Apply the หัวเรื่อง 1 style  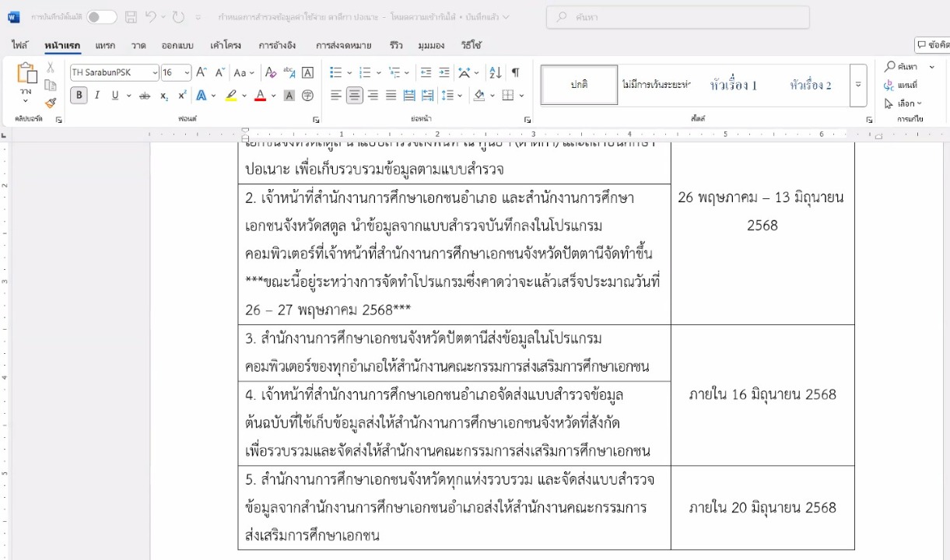coord(734,85)
